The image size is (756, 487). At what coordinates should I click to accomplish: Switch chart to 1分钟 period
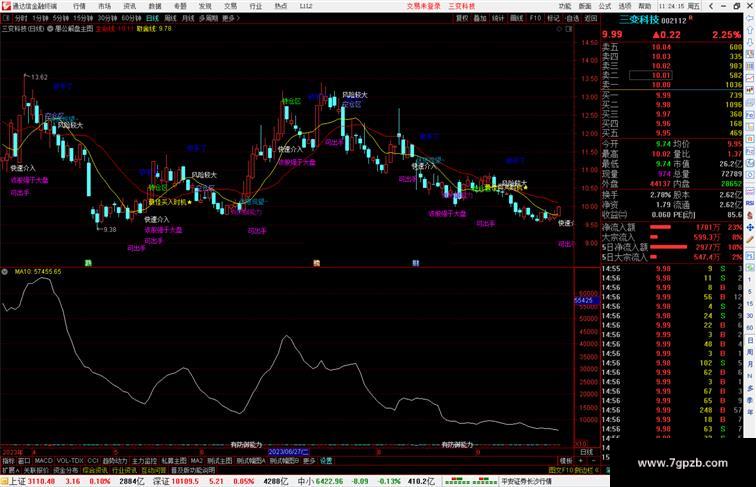(40, 18)
